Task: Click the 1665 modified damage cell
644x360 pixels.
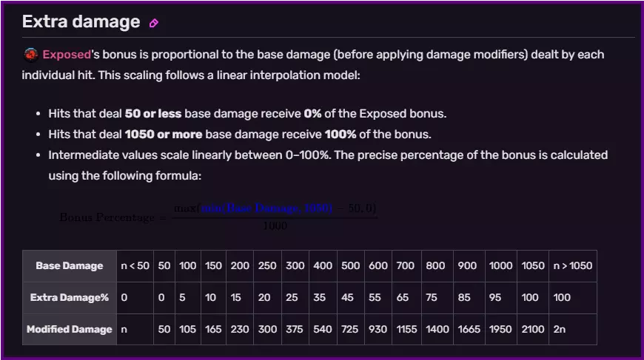Action: (x=468, y=329)
